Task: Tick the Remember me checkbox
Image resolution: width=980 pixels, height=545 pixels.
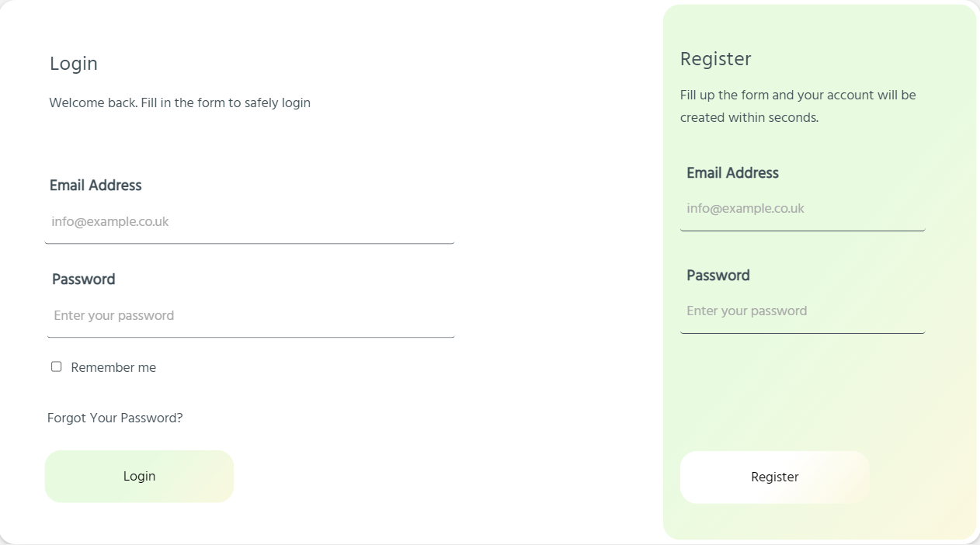Action: point(57,366)
